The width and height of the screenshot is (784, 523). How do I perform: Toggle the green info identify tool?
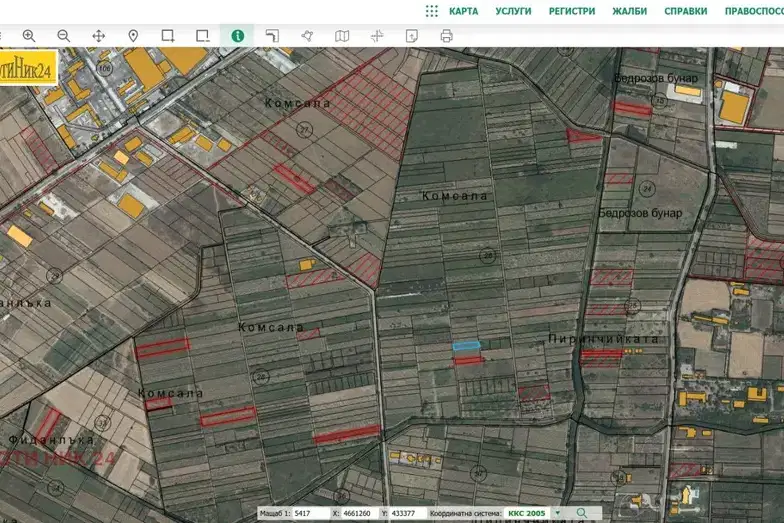(238, 36)
